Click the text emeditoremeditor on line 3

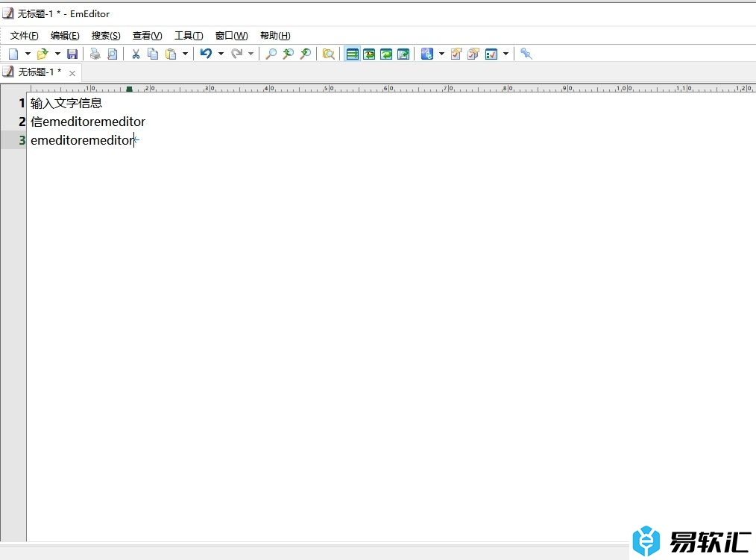click(x=83, y=140)
